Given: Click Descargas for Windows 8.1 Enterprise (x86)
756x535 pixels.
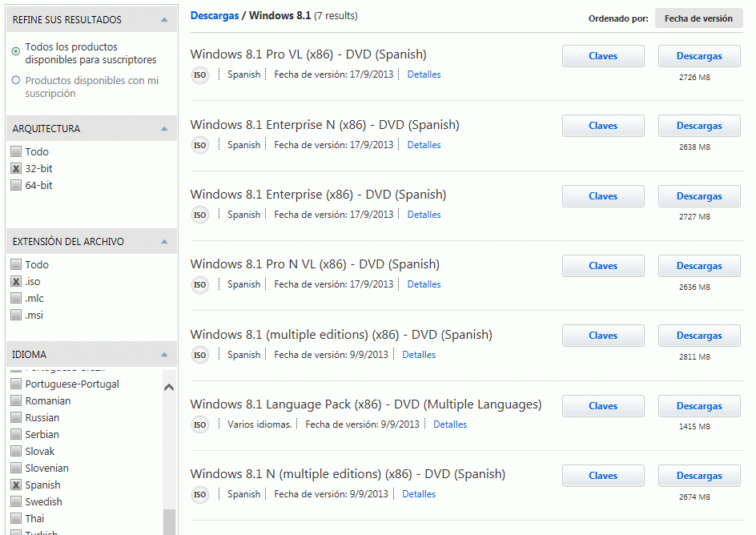Looking at the screenshot, I should [699, 196].
